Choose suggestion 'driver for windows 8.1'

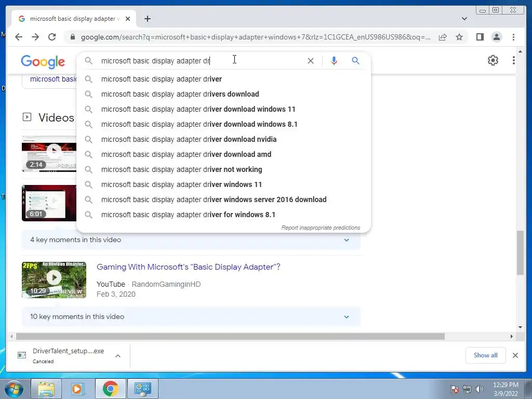(x=223, y=215)
